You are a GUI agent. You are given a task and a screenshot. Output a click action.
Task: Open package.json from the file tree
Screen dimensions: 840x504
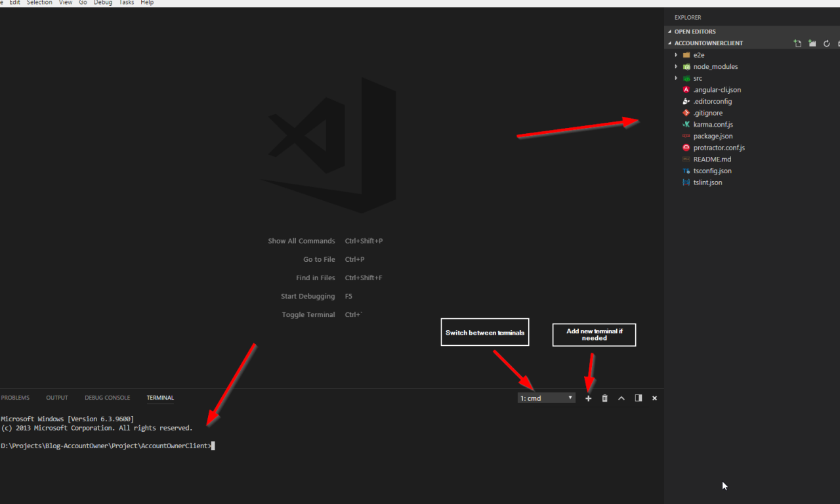[x=713, y=136]
